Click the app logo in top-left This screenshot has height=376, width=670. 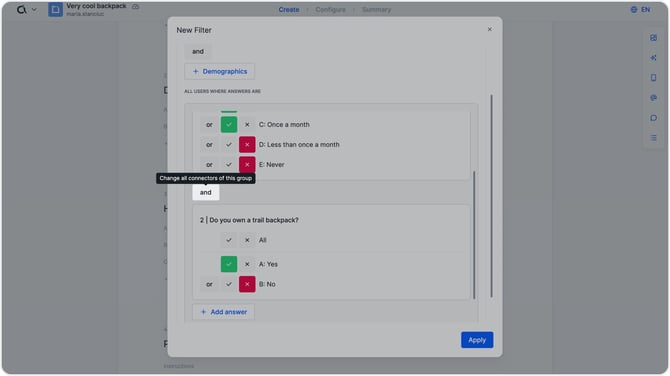21,9
